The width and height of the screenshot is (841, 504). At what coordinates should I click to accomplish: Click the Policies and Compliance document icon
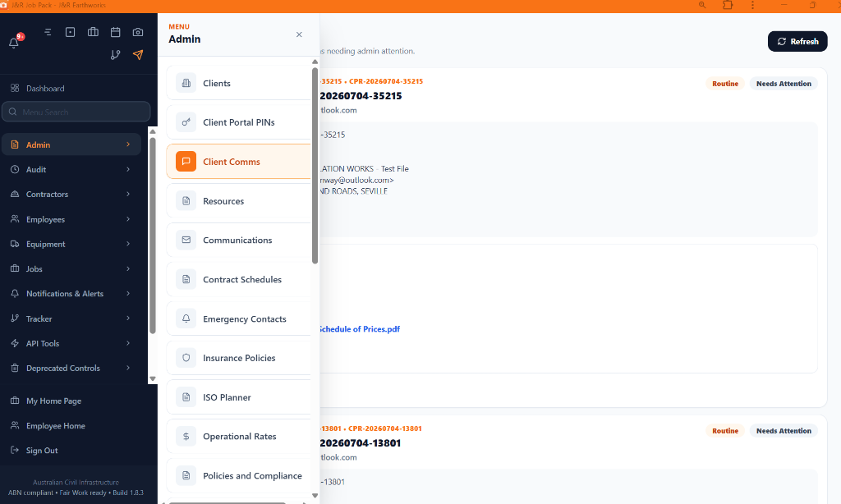coord(186,475)
